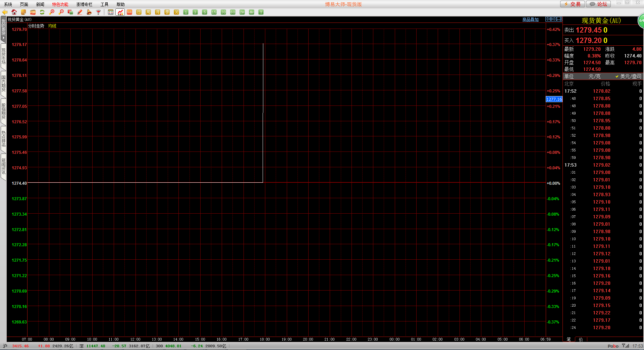Zoom in with the plus magnifier
Viewport: 644px width, 350px height.
point(52,12)
